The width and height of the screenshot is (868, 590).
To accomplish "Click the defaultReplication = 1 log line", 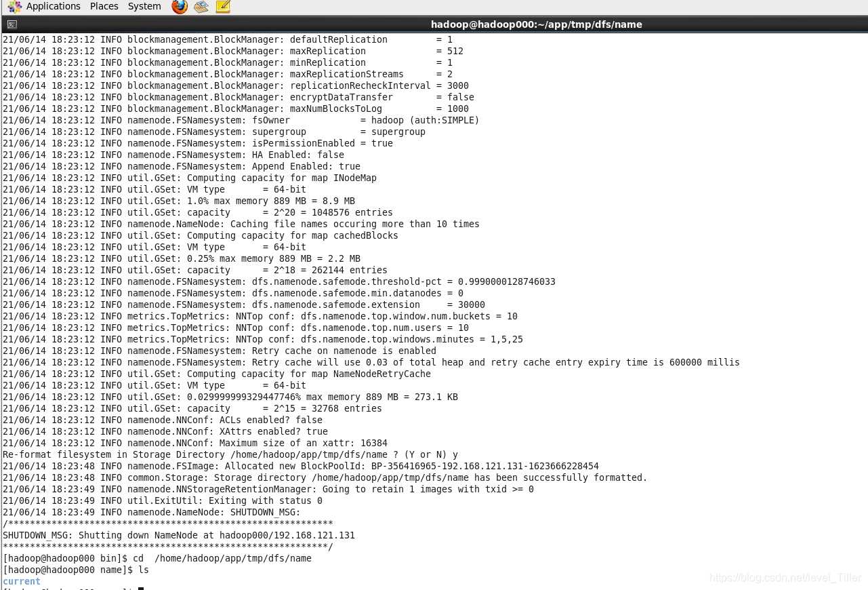I will click(x=228, y=39).
